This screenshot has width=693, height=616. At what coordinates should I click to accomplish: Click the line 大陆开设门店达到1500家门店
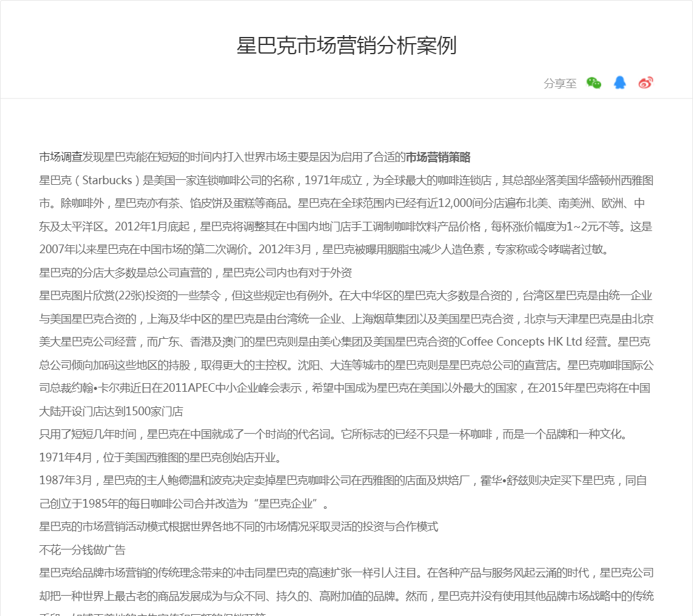tap(111, 411)
